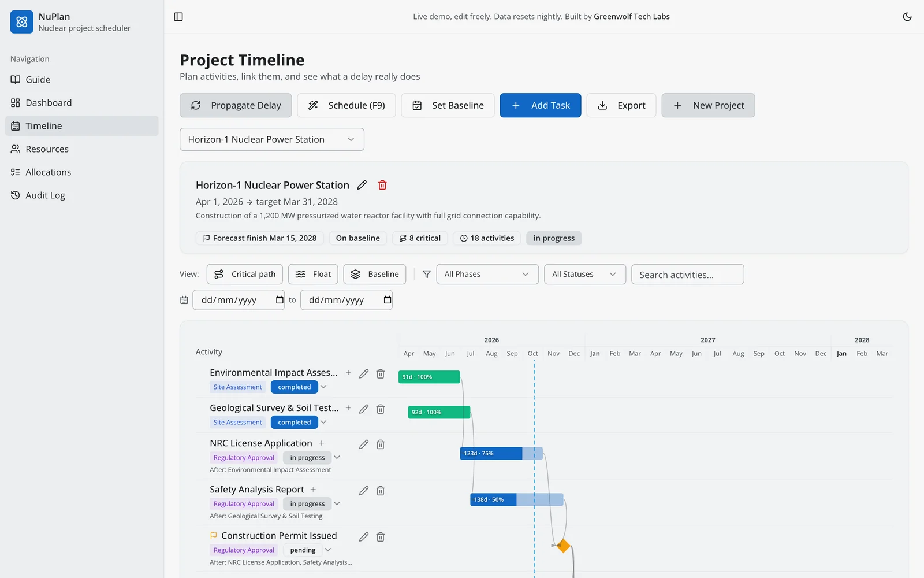Edit NRC License Application activity
This screenshot has width=924, height=578.
pyautogui.click(x=364, y=444)
